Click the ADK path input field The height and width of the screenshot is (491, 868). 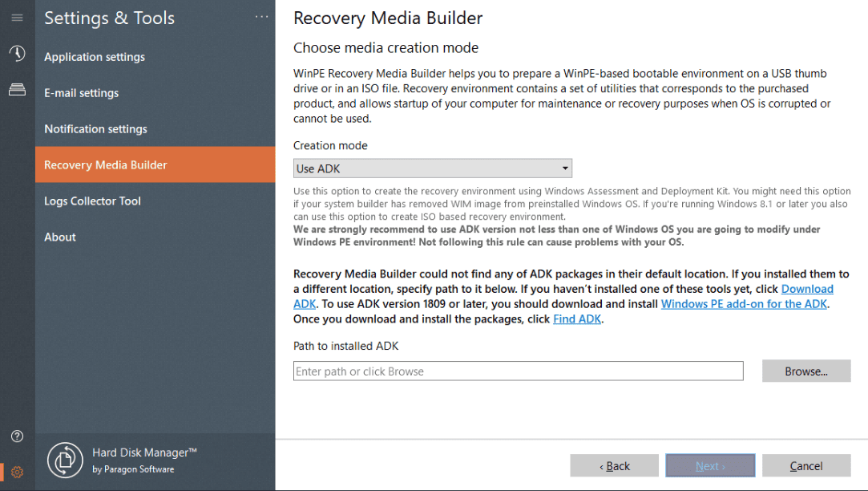[x=518, y=371]
